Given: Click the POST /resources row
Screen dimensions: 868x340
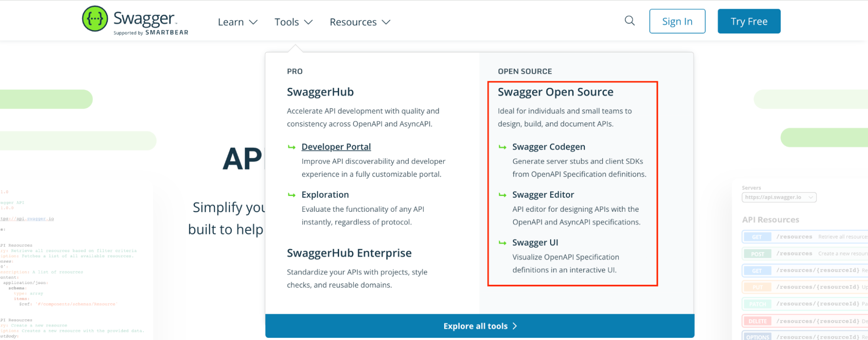Looking at the screenshot, I should (805, 253).
